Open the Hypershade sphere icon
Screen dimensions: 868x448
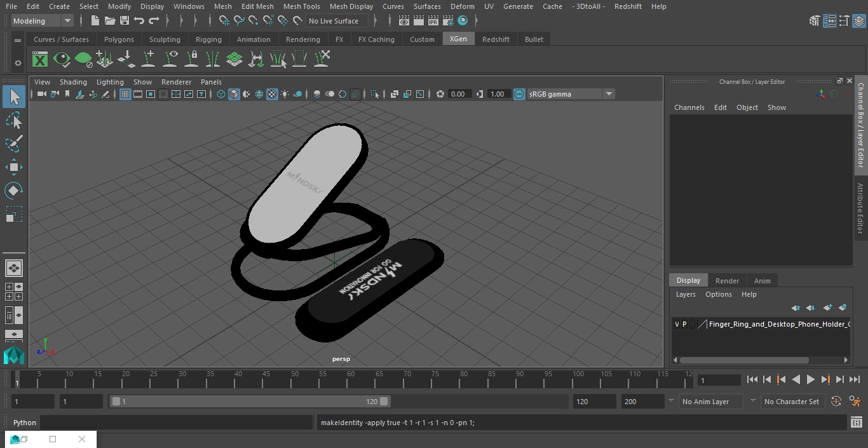pyautogui.click(x=463, y=21)
